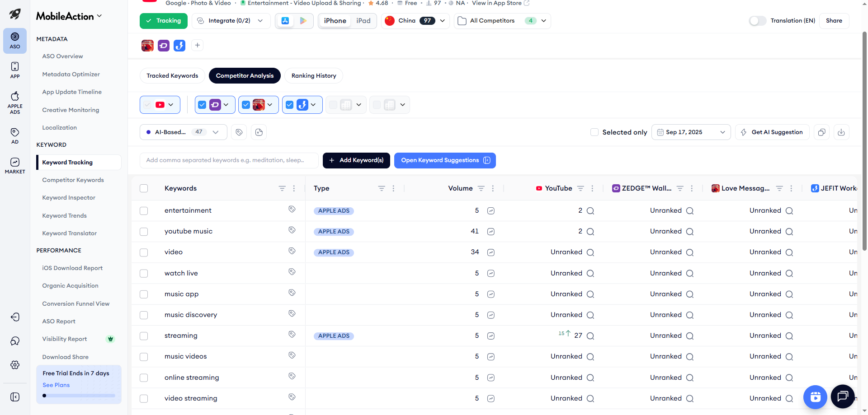Check the Selected only checkbox

pos(594,132)
